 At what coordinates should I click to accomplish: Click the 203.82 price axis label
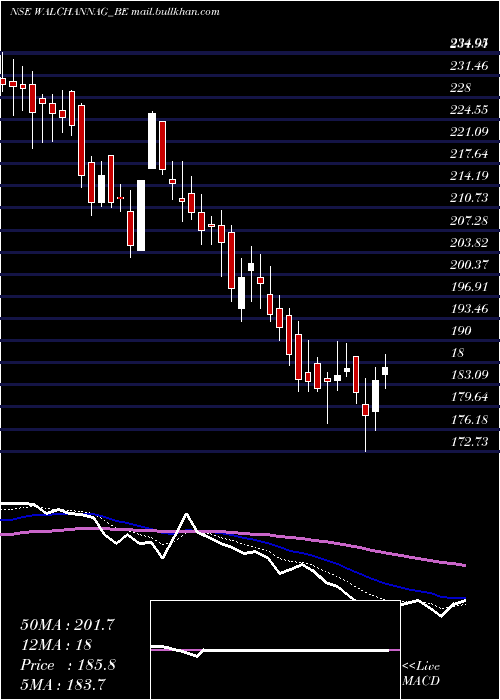point(469,242)
